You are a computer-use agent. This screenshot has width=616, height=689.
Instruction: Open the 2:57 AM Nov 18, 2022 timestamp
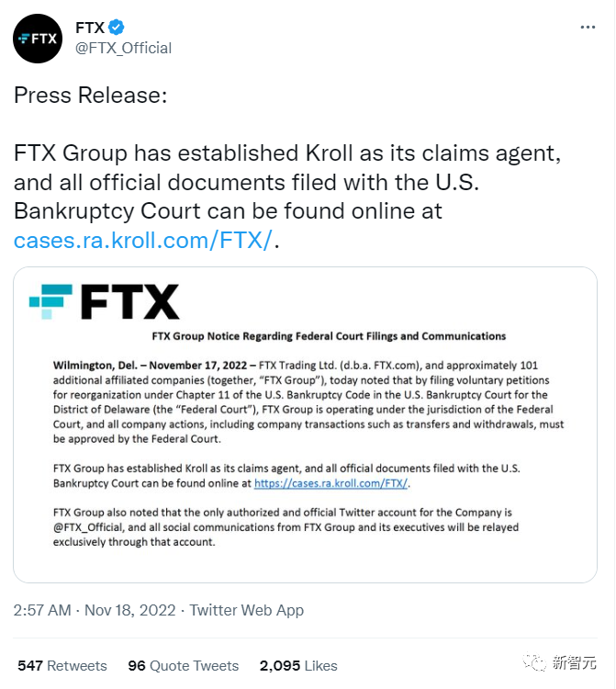95,610
